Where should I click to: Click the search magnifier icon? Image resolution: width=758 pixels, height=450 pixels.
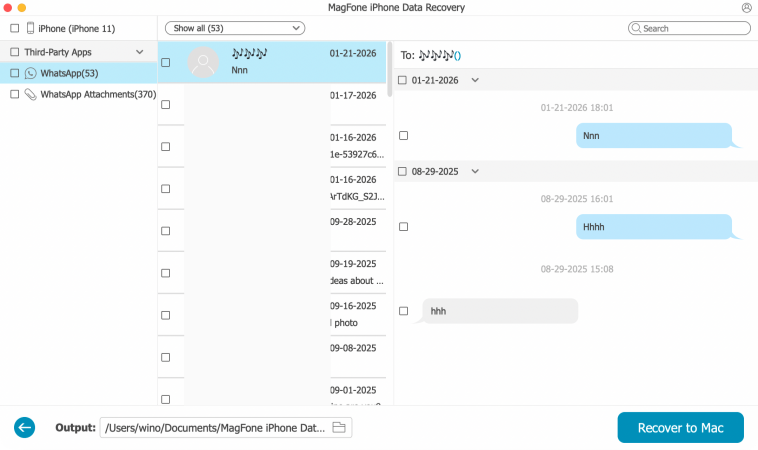tap(636, 28)
